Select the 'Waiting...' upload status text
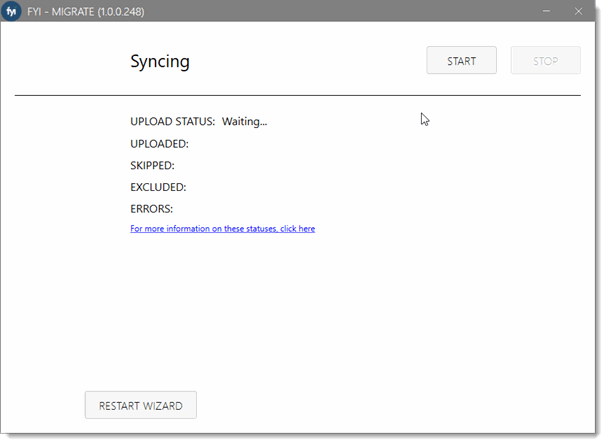Screen dimensions: 606x444 244,121
